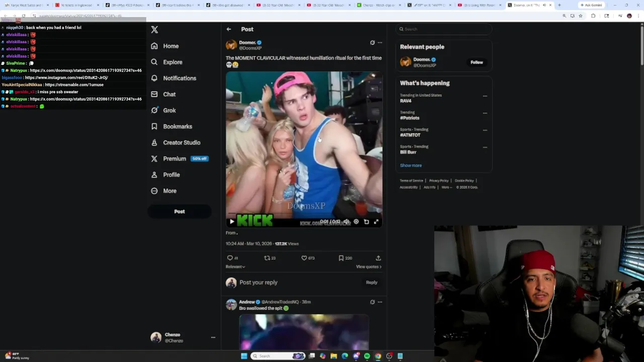Expand the More menu in sidebar
The height and width of the screenshot is (362, 644).
click(164, 191)
